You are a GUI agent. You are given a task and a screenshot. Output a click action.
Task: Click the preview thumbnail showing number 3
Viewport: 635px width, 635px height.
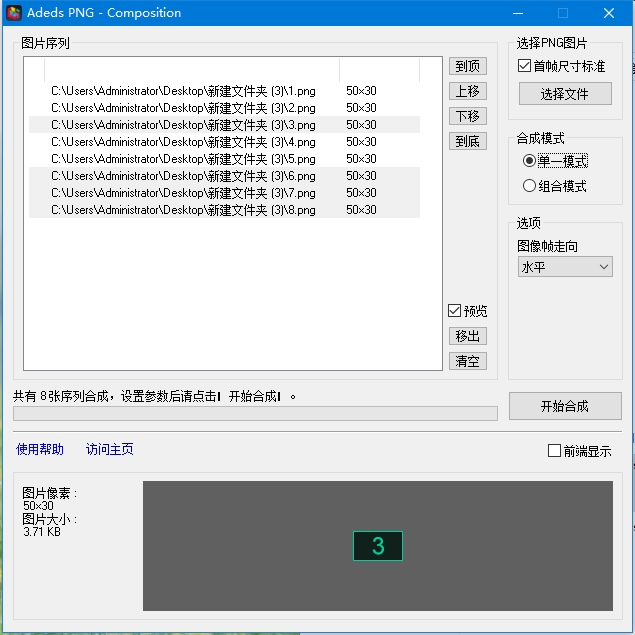(378, 546)
